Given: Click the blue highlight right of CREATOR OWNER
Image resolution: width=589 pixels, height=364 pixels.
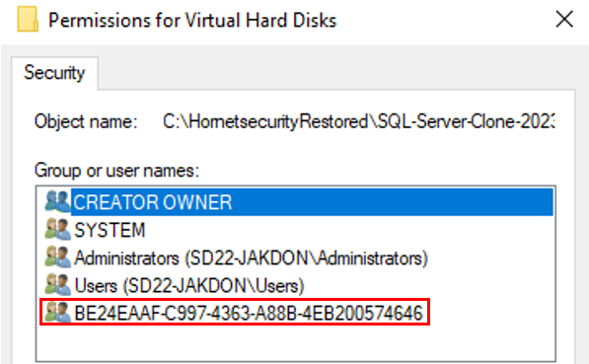Looking at the screenshot, I should [393, 202].
